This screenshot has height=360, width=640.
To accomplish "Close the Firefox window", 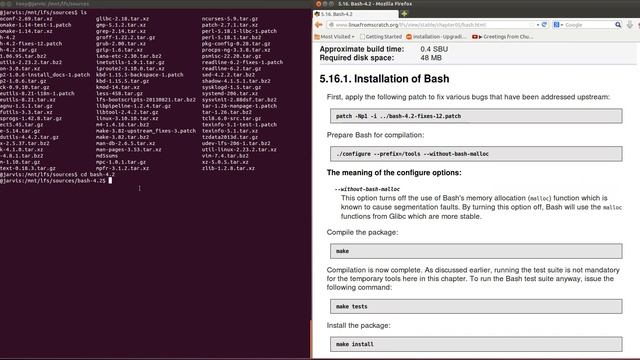I will (x=318, y=4).
